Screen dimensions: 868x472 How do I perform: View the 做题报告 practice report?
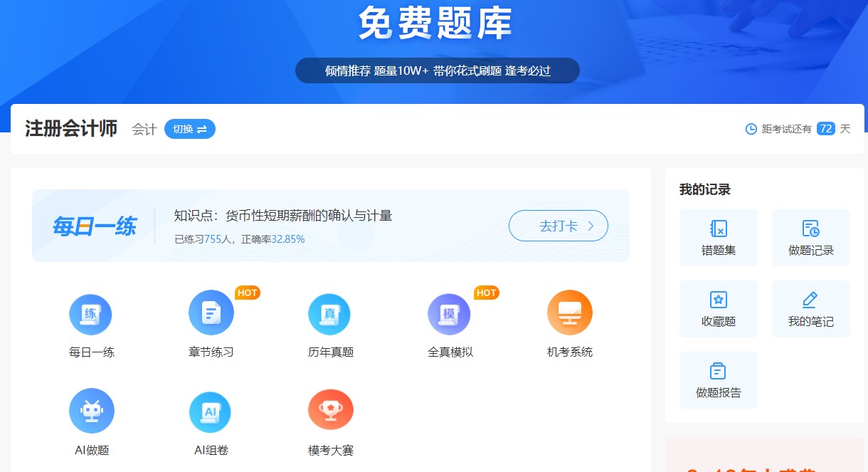(x=719, y=379)
